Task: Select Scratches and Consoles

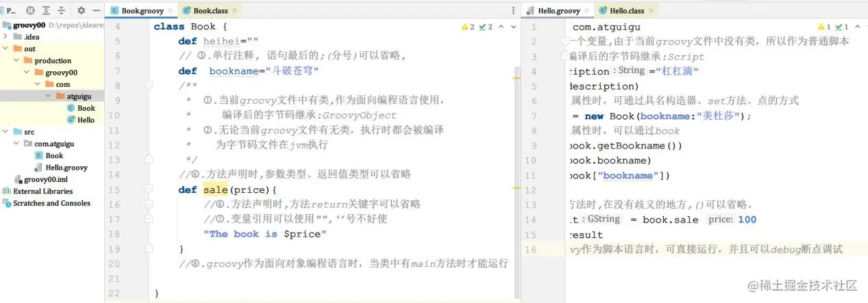Action: 47,203
